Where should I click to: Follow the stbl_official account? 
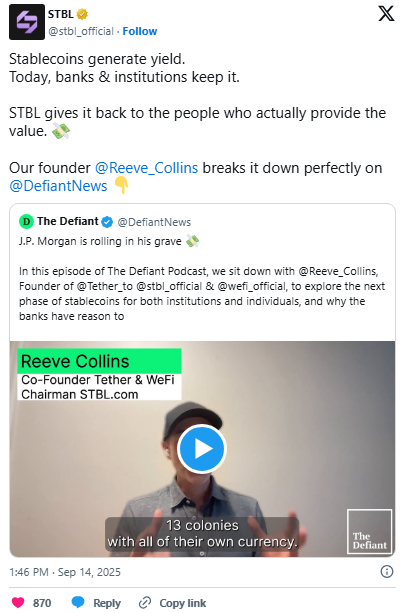coord(140,31)
